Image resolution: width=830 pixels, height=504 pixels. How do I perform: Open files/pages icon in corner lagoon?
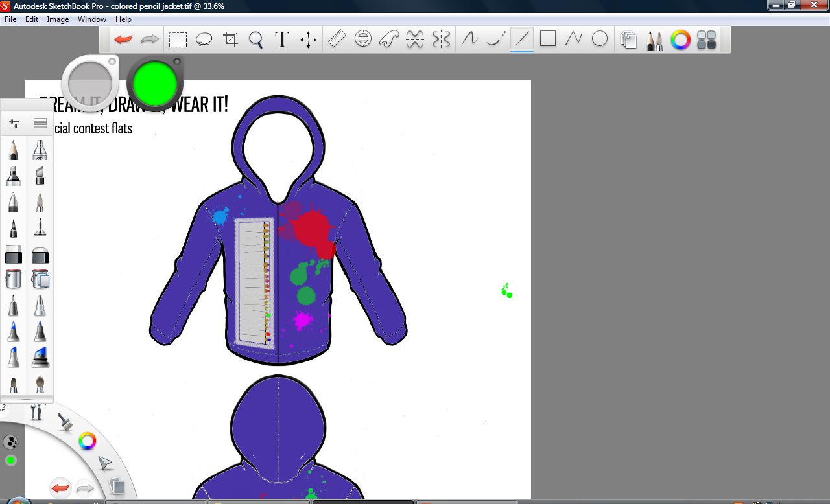click(115, 485)
